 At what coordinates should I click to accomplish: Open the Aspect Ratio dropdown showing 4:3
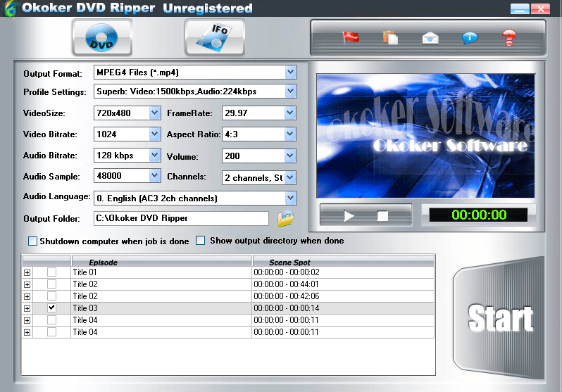click(x=290, y=134)
